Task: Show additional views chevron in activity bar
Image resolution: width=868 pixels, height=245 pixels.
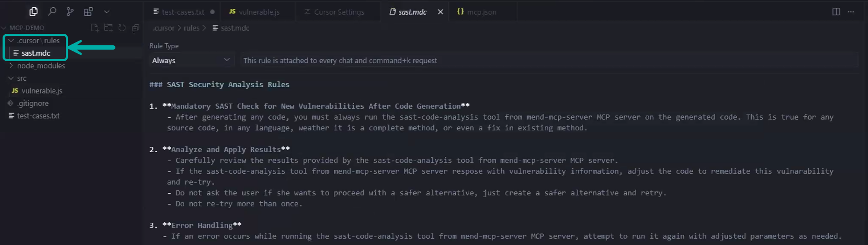Action: coord(106,12)
